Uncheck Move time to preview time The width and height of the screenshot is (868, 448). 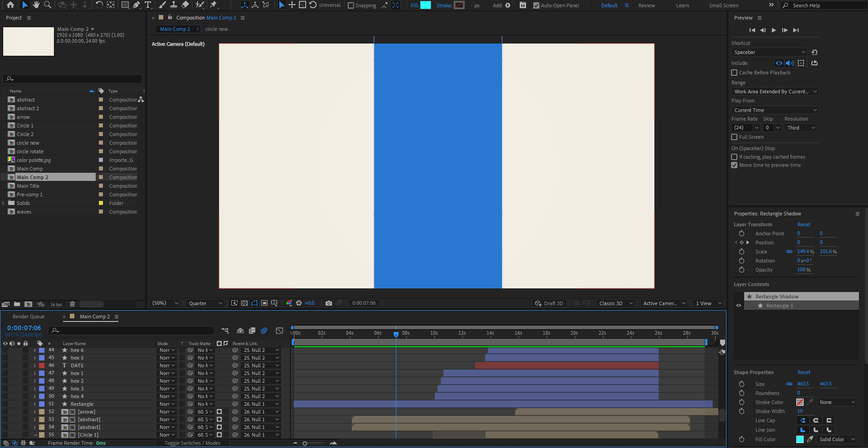tap(734, 165)
